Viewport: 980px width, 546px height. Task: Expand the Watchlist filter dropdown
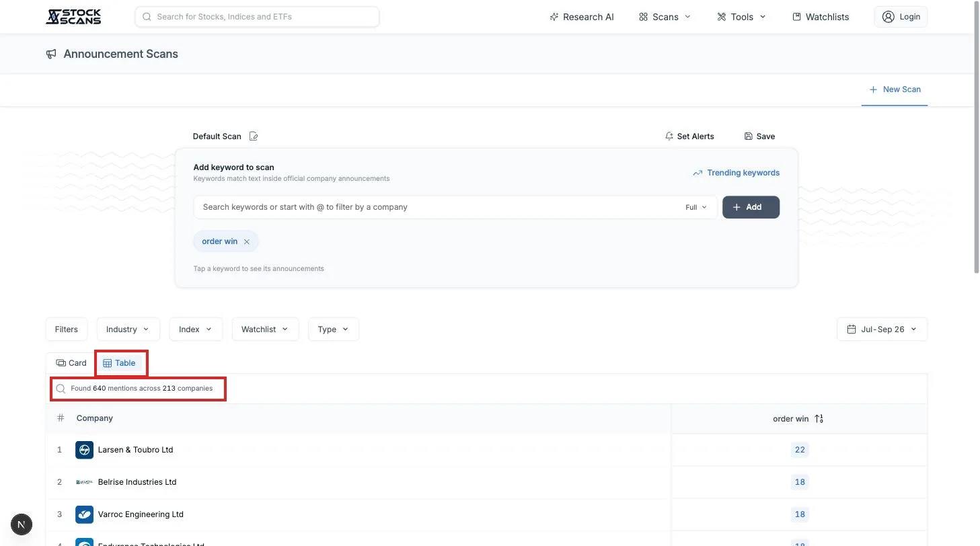(x=265, y=329)
